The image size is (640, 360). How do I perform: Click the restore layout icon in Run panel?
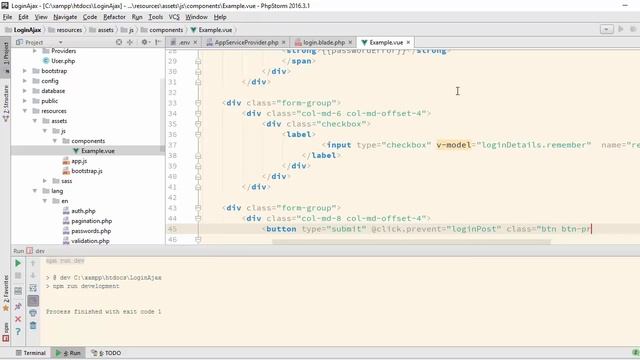(18, 291)
